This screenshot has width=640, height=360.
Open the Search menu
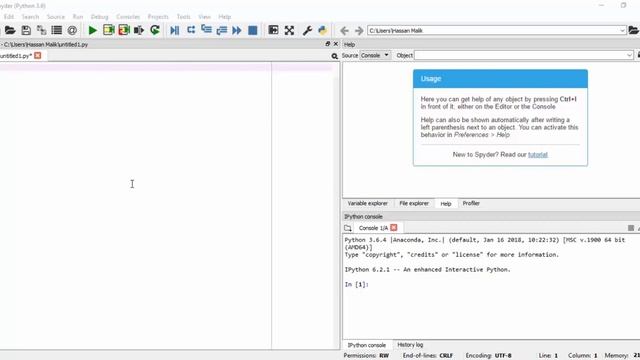pyautogui.click(x=30, y=17)
